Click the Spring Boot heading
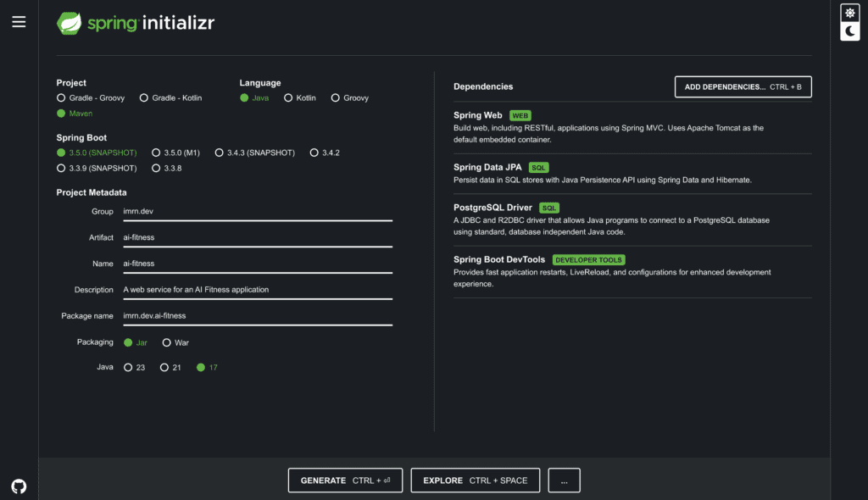 [81, 138]
